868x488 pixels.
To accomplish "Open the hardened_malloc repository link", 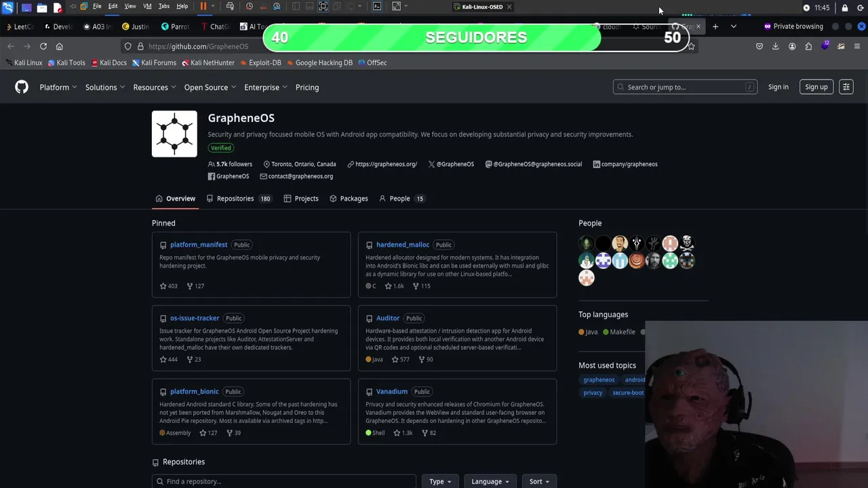I will [403, 245].
